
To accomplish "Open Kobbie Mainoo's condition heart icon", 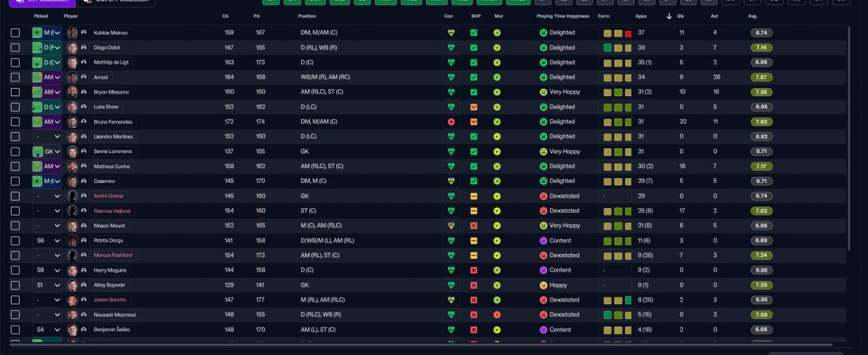I will click(x=450, y=33).
